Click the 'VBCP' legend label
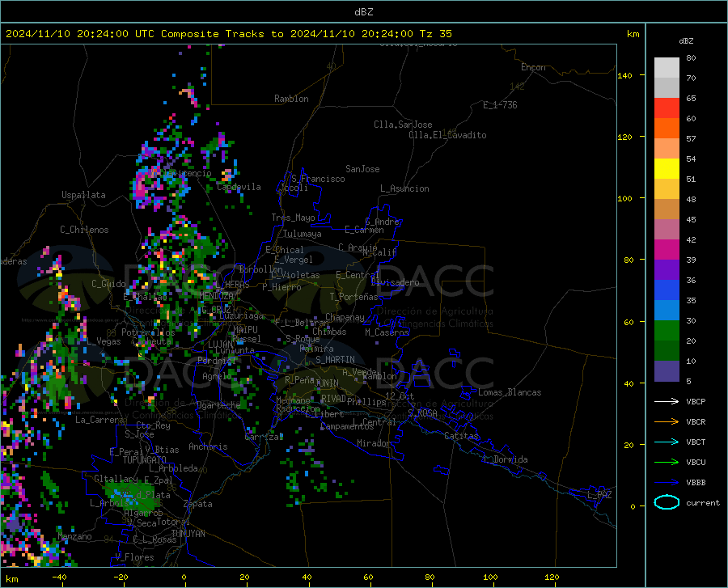Image resolution: width=728 pixels, height=588 pixels. tap(696, 401)
